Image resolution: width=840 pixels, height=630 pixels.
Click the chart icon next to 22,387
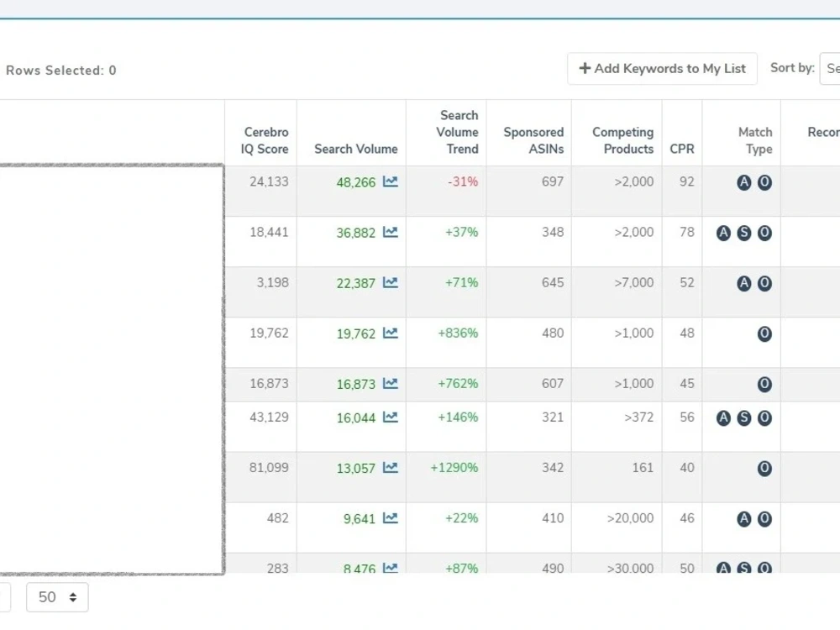[391, 282]
